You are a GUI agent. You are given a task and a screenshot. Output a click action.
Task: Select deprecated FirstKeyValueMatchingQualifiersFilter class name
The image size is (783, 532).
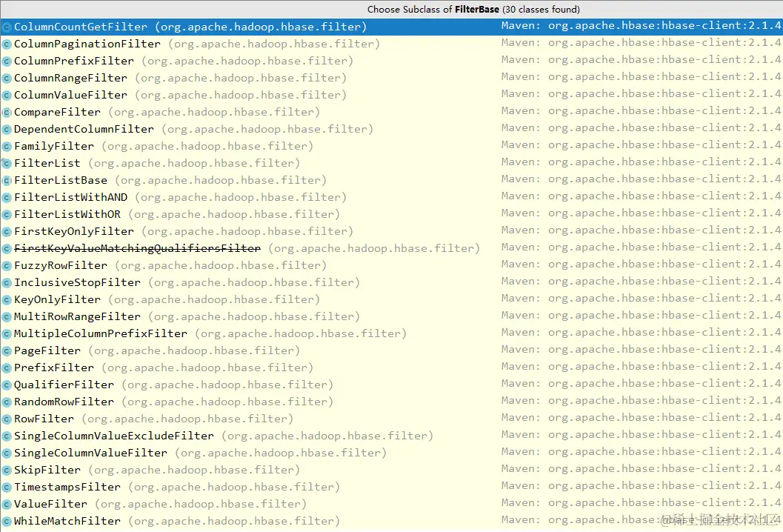[x=137, y=248]
